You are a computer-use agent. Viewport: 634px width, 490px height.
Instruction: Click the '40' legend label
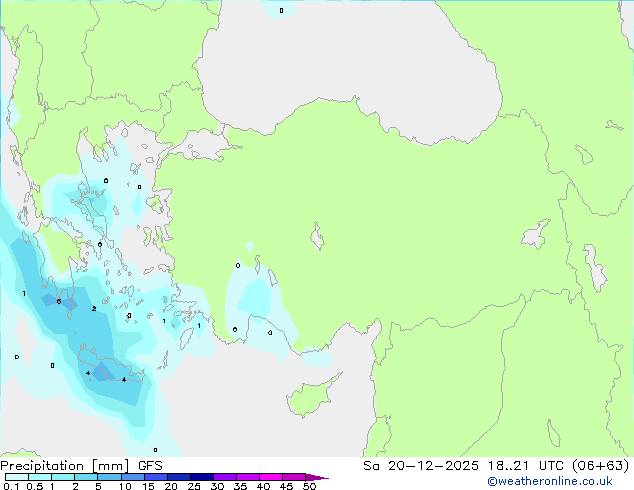[263, 486]
